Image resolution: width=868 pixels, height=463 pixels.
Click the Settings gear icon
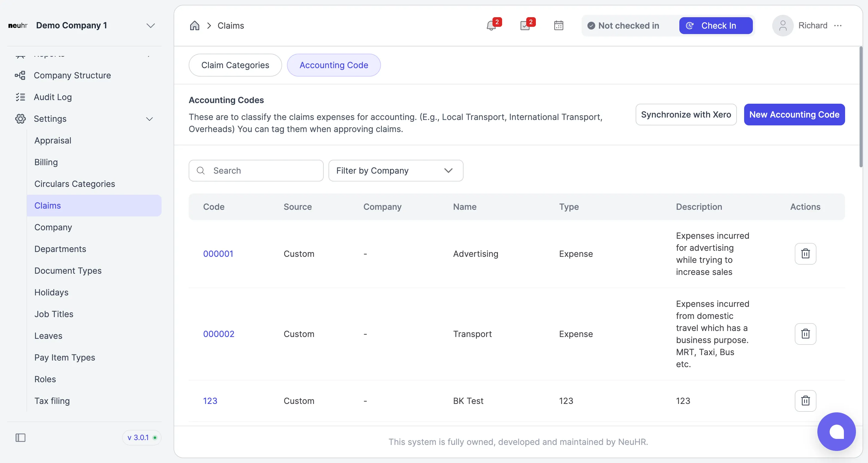tap(20, 119)
